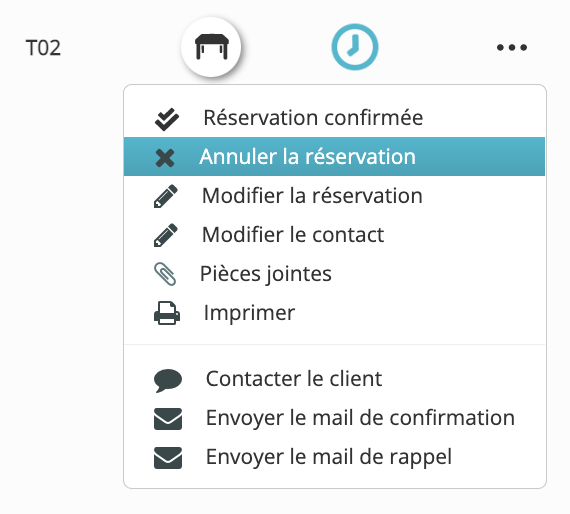Click the table icon button

tap(211, 47)
